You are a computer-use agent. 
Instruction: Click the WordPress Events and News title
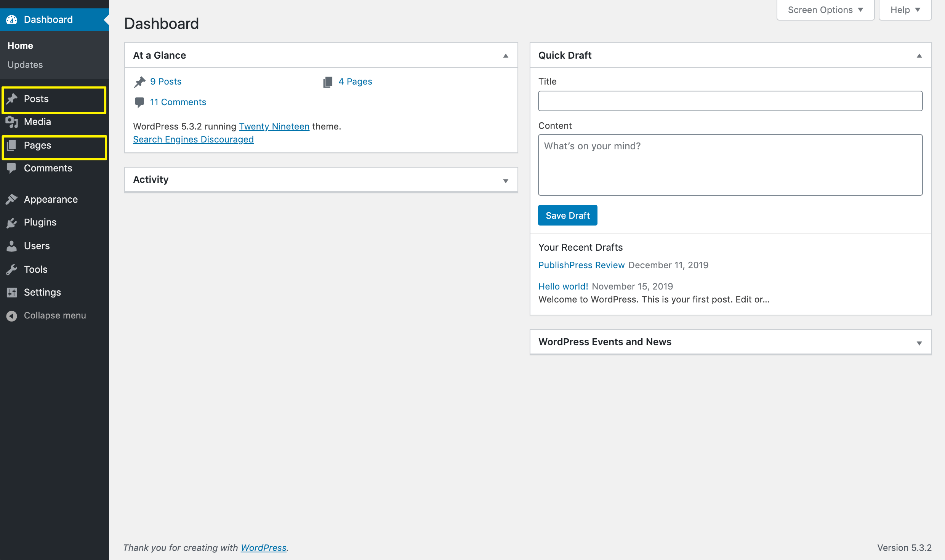click(605, 342)
